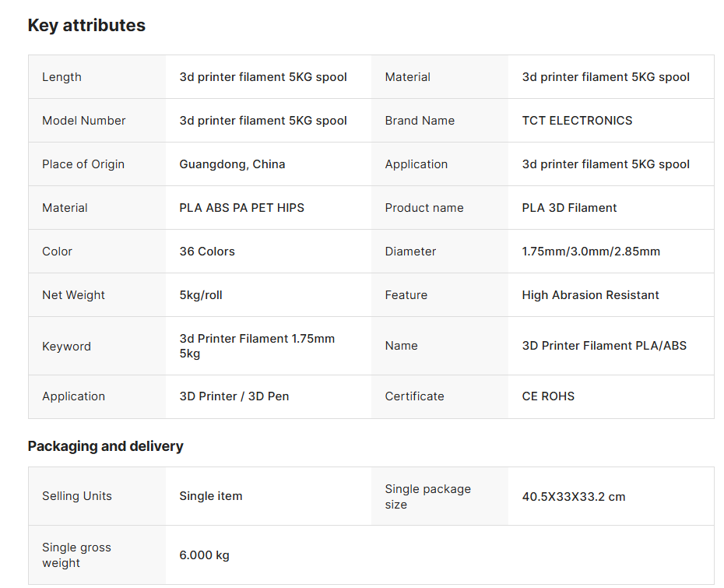Click the Packaging and delivery heading
Viewport: 724px width, 588px height.
point(105,446)
